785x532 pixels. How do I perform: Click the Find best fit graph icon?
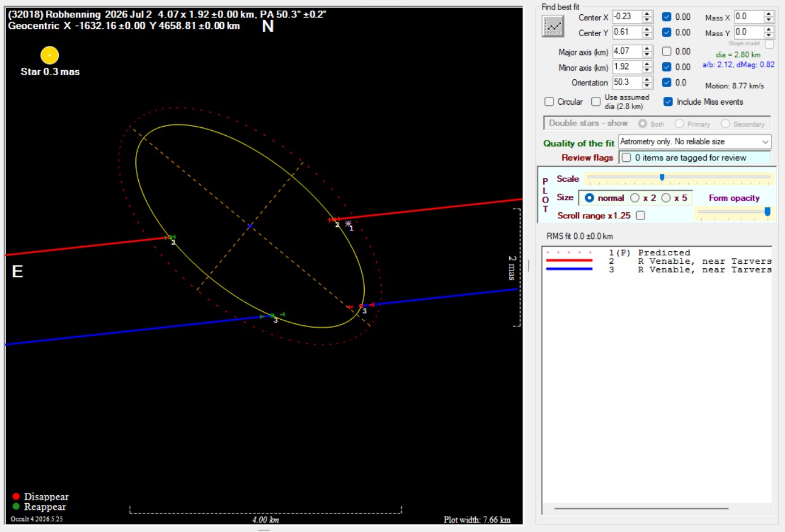tap(553, 27)
